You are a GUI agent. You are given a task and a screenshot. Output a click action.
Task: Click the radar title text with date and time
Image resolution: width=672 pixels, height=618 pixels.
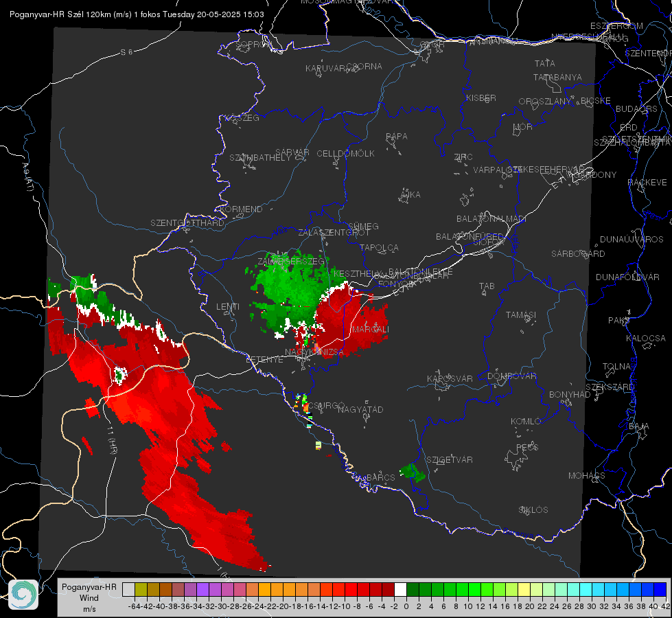pyautogui.click(x=137, y=14)
